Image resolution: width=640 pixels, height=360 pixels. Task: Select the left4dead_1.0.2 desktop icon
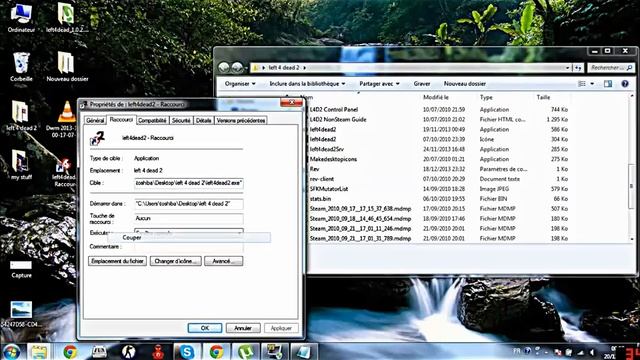[67, 17]
